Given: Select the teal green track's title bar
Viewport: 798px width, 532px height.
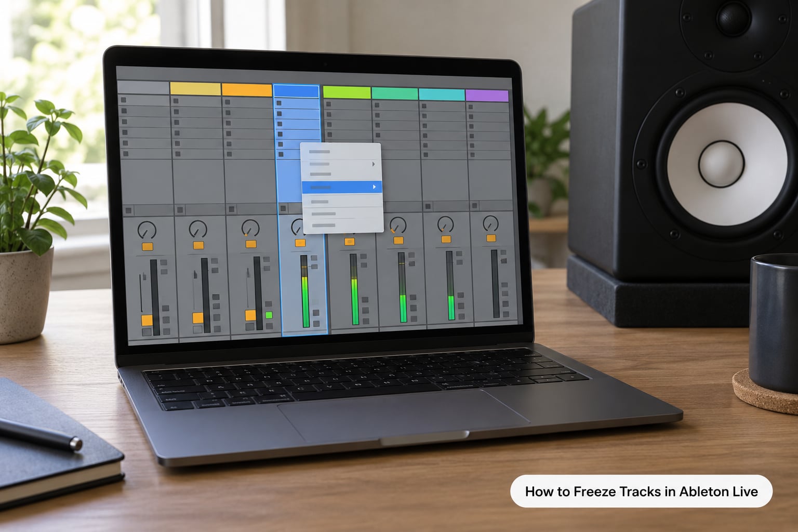Looking at the screenshot, I should pyautogui.click(x=395, y=94).
